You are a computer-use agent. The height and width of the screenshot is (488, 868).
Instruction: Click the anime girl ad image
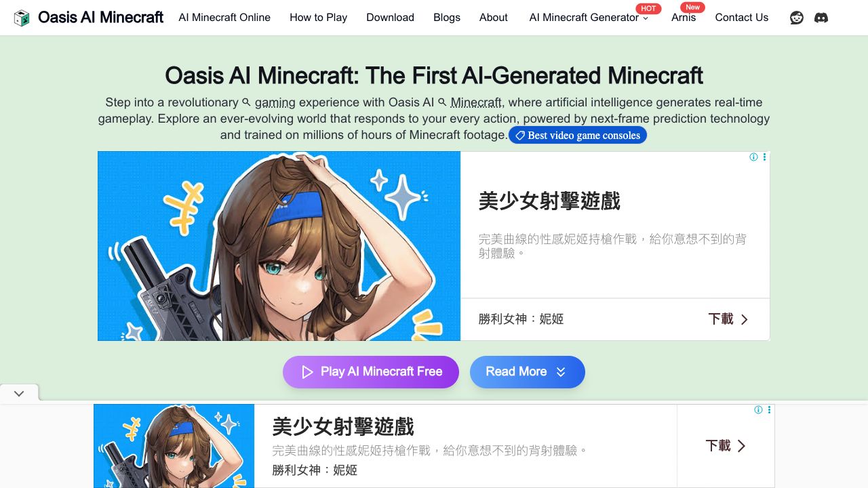(279, 246)
